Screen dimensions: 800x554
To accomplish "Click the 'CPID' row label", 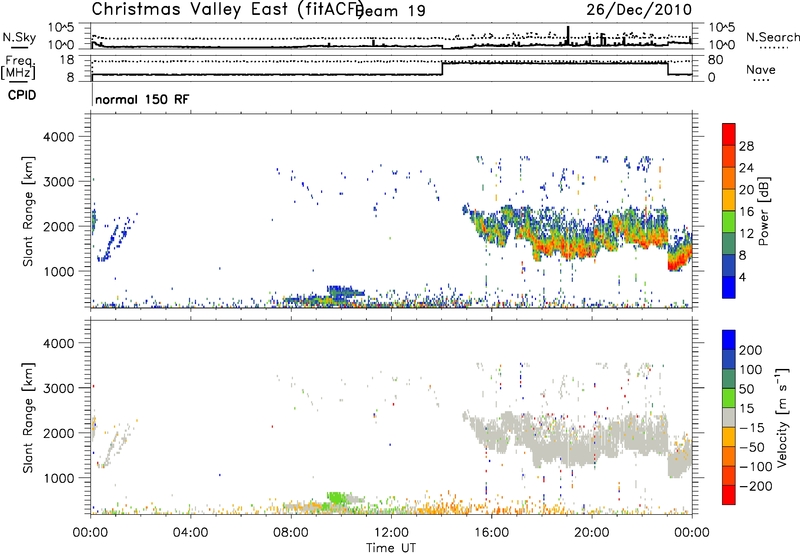I will [22, 95].
